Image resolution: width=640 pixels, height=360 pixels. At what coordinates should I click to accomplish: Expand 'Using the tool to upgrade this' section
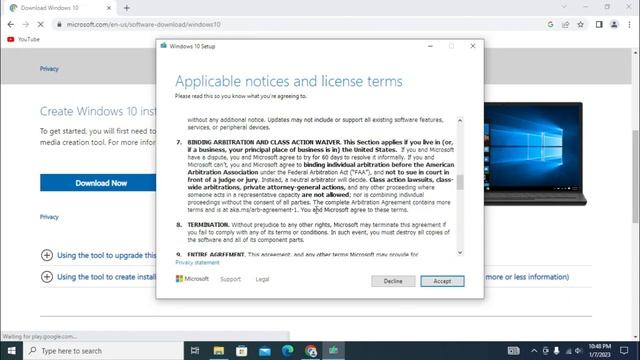click(x=98, y=255)
